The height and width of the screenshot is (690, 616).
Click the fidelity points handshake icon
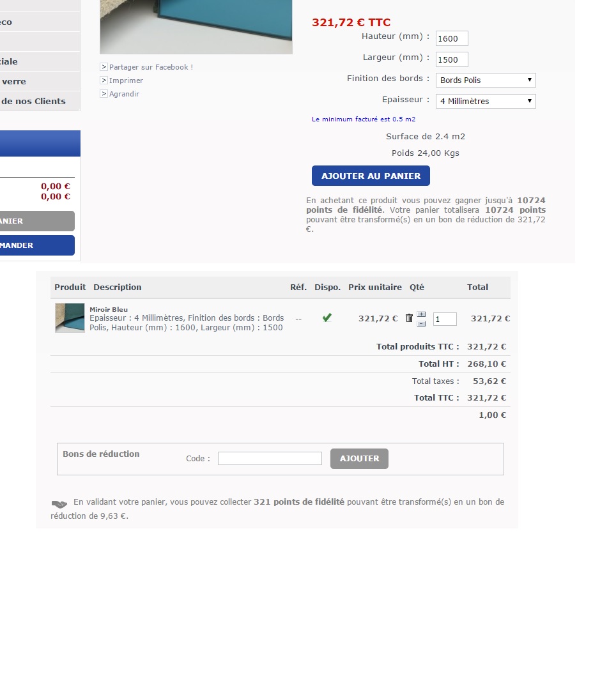(59, 504)
